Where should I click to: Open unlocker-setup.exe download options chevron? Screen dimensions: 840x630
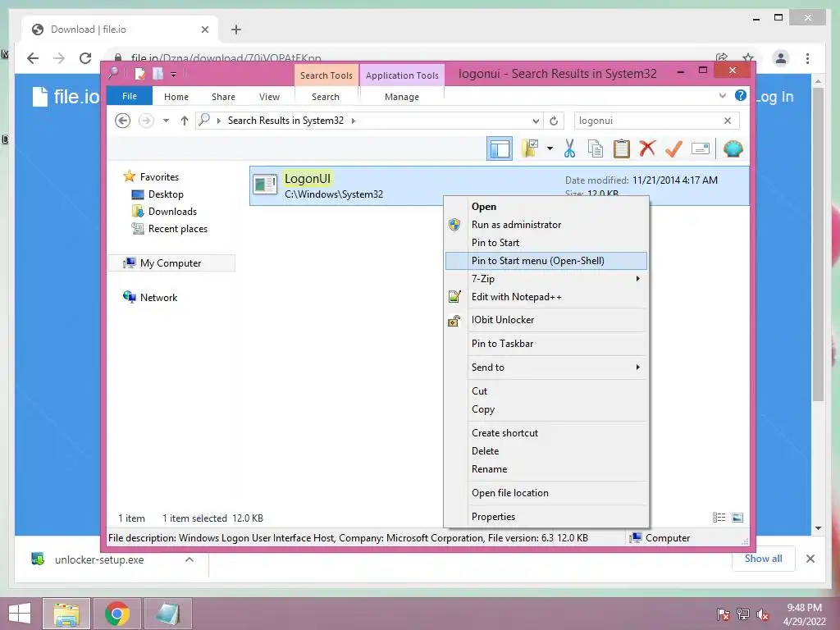[189, 559]
